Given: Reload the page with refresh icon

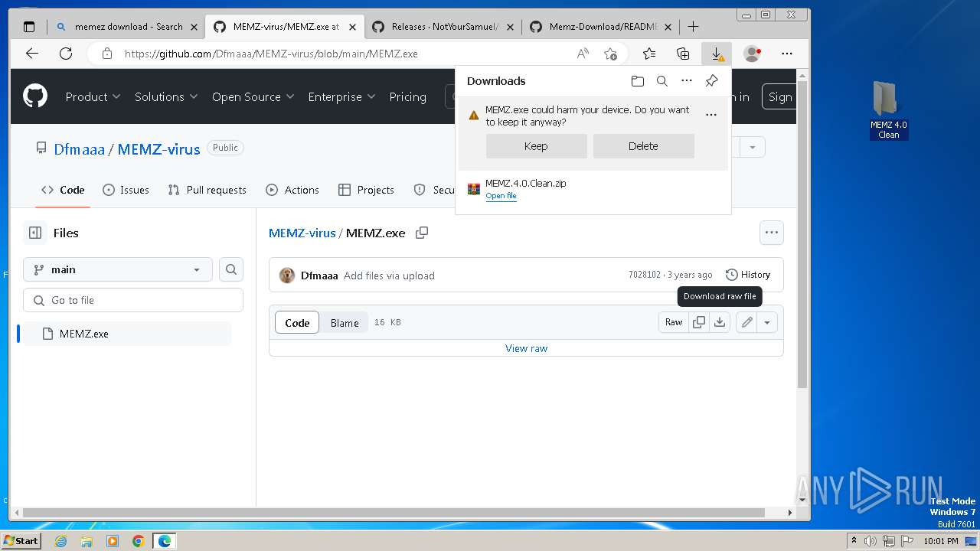Looking at the screenshot, I should tap(66, 54).
